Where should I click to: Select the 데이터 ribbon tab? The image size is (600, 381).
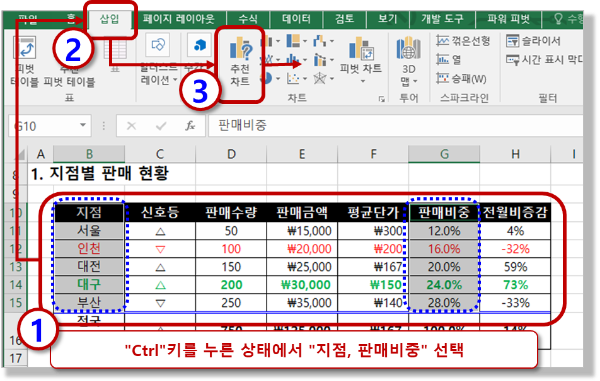(x=296, y=19)
